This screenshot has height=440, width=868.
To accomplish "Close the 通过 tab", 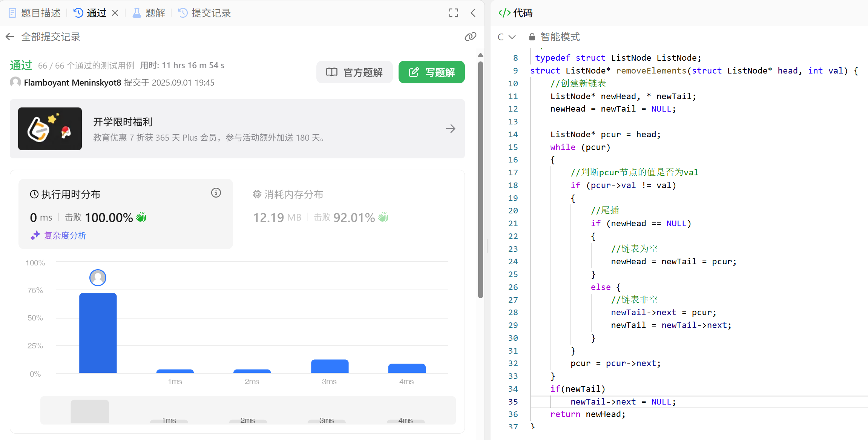I will [115, 13].
